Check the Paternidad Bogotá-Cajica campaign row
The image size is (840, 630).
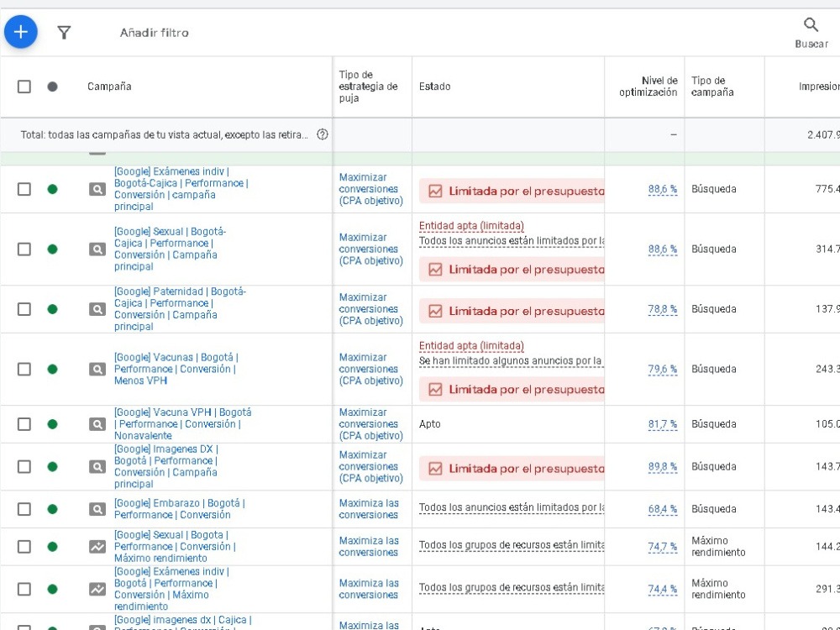click(24, 309)
